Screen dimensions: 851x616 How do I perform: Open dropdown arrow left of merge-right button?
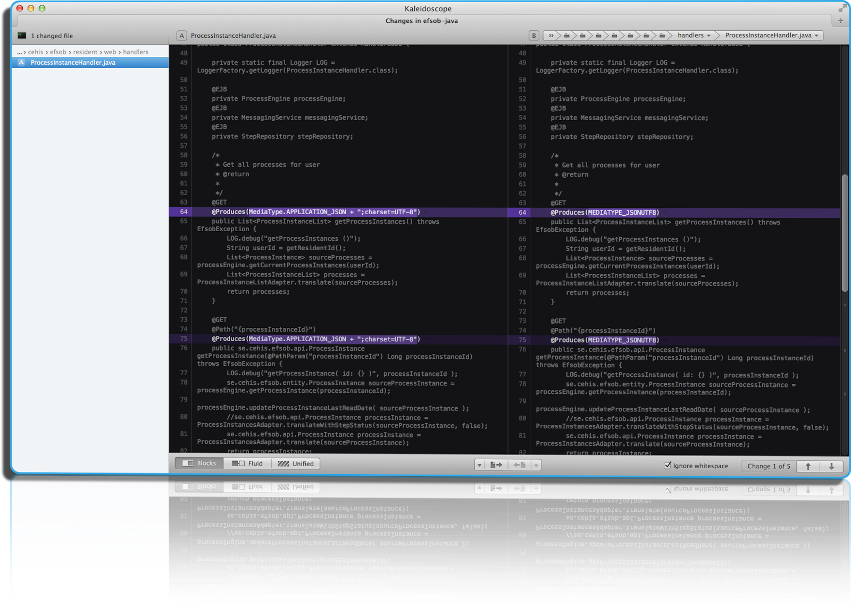(x=479, y=465)
